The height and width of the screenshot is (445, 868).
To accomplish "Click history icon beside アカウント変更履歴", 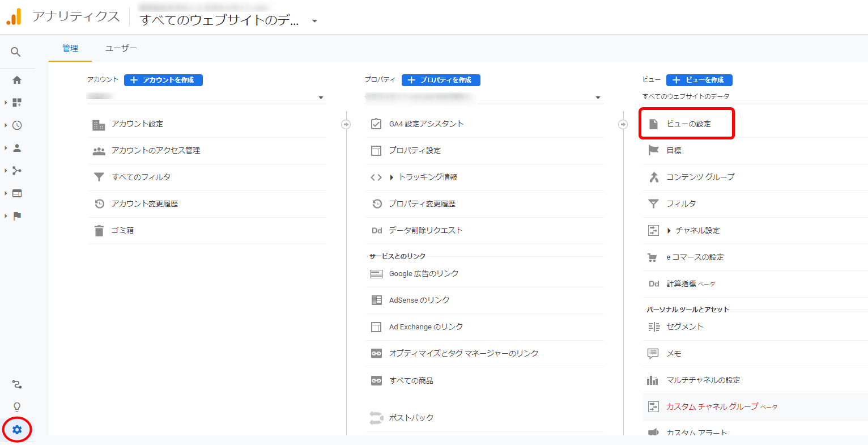I will tap(99, 204).
